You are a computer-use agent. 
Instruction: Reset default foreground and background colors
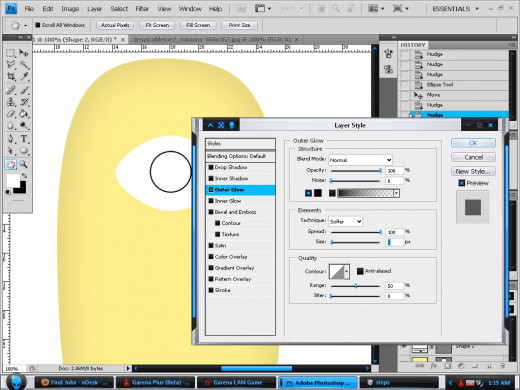click(8, 192)
